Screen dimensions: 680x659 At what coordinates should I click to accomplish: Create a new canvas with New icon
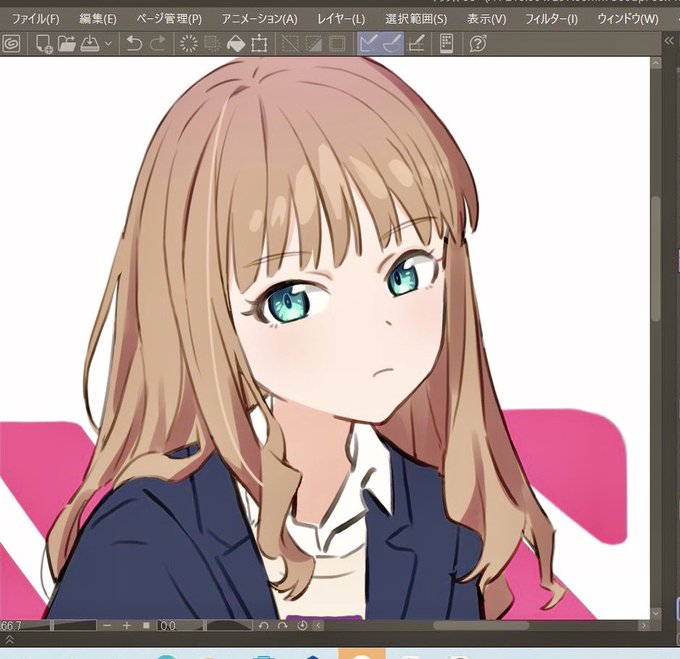[x=44, y=44]
